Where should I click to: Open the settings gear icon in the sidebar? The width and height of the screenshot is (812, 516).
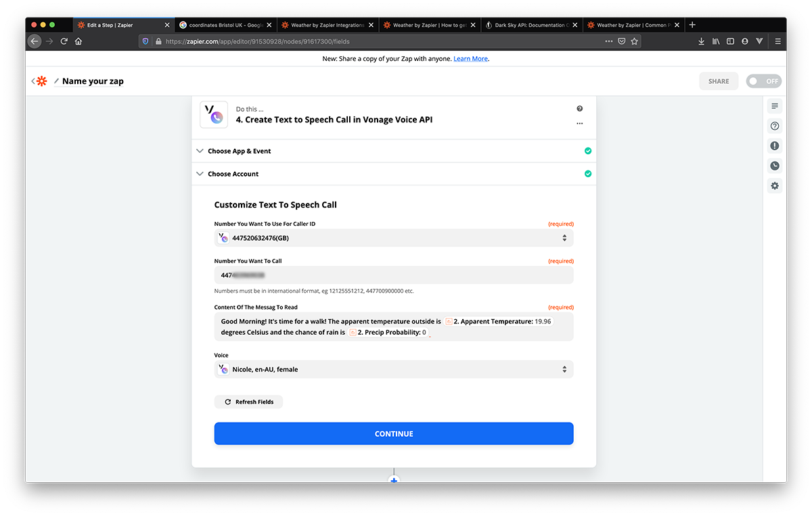tap(775, 186)
